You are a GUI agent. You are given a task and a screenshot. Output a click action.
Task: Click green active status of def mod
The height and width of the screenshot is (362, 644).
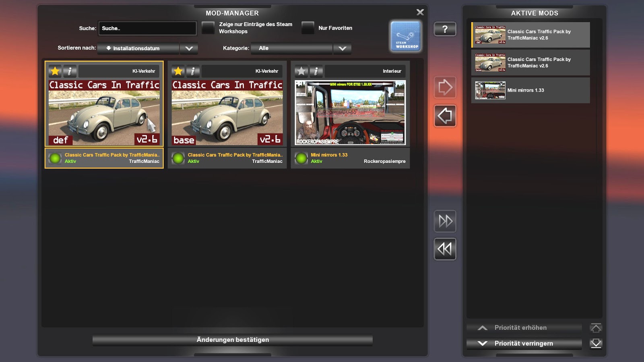coord(55,158)
